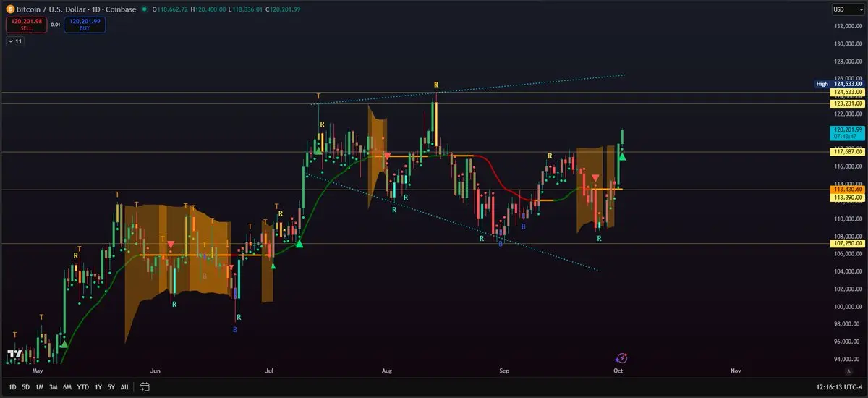This screenshot has width=868, height=398.
Task: Select the 5D time range
Action: pos(26,387)
